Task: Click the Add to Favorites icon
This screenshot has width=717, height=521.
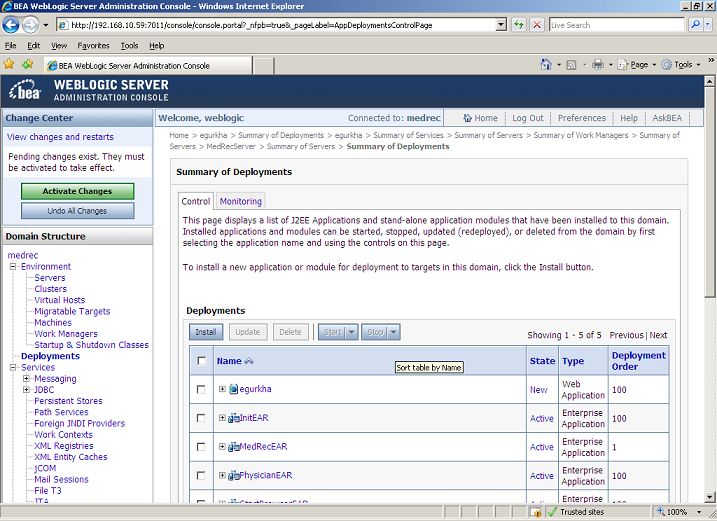Action: coord(28,64)
